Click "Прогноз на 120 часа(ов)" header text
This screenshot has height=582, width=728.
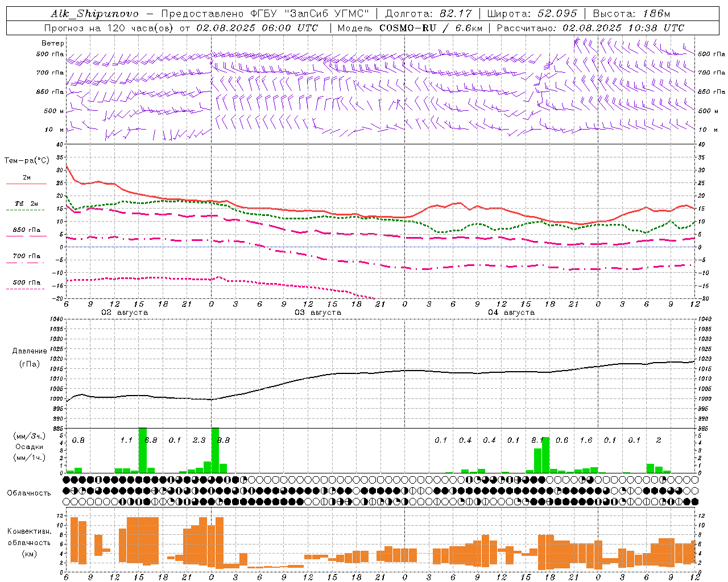click(110, 28)
